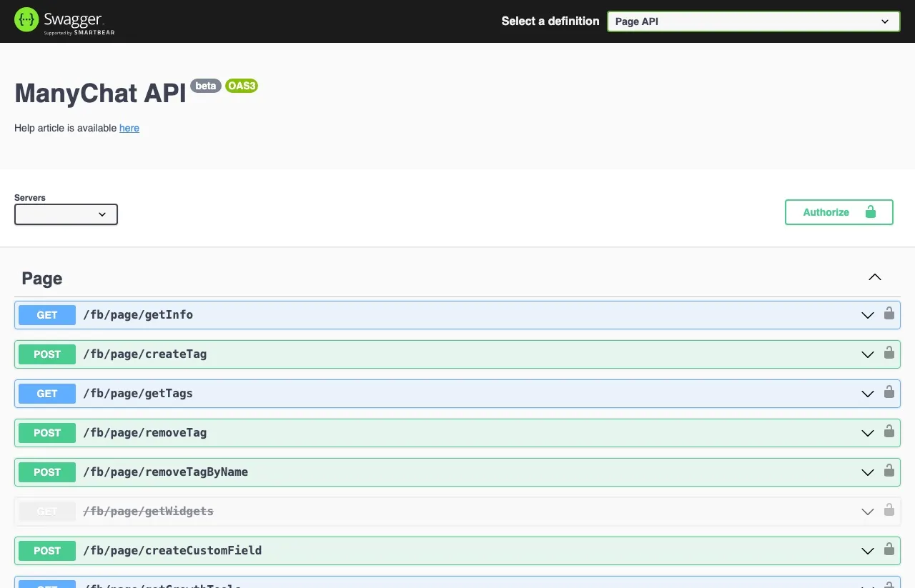Click the 'beta' version badge

(206, 86)
